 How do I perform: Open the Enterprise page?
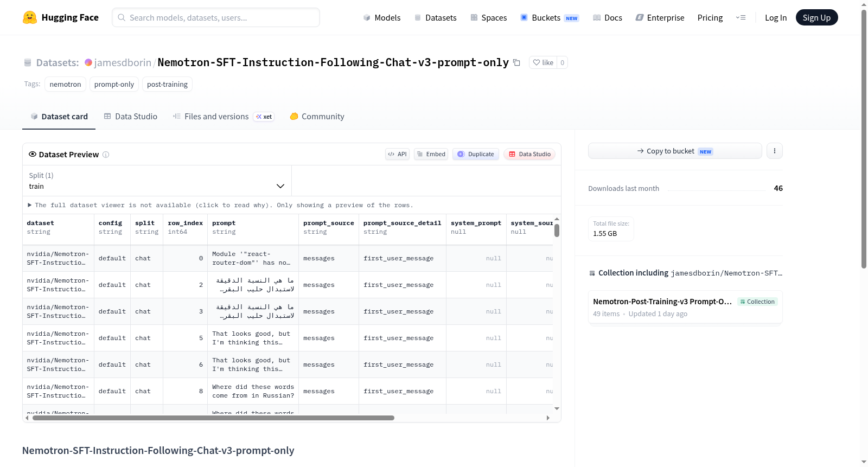[x=660, y=17]
